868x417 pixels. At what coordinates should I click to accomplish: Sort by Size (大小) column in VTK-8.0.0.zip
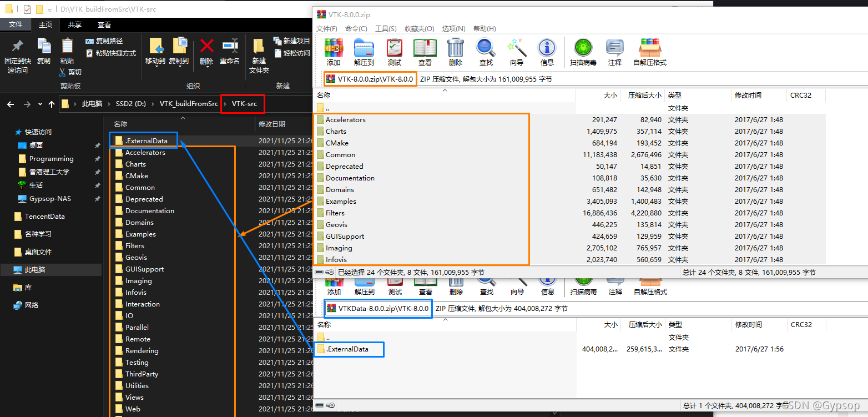[598, 96]
